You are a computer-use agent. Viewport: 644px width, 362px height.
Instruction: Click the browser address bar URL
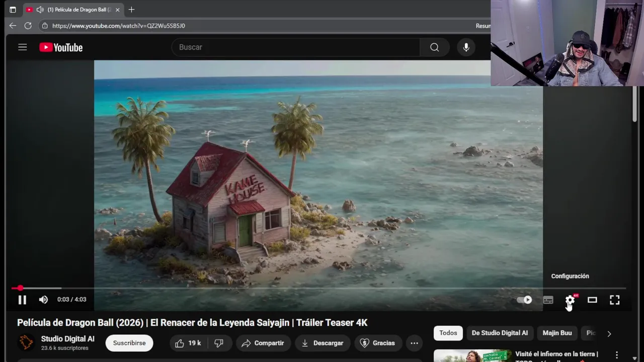click(x=119, y=26)
